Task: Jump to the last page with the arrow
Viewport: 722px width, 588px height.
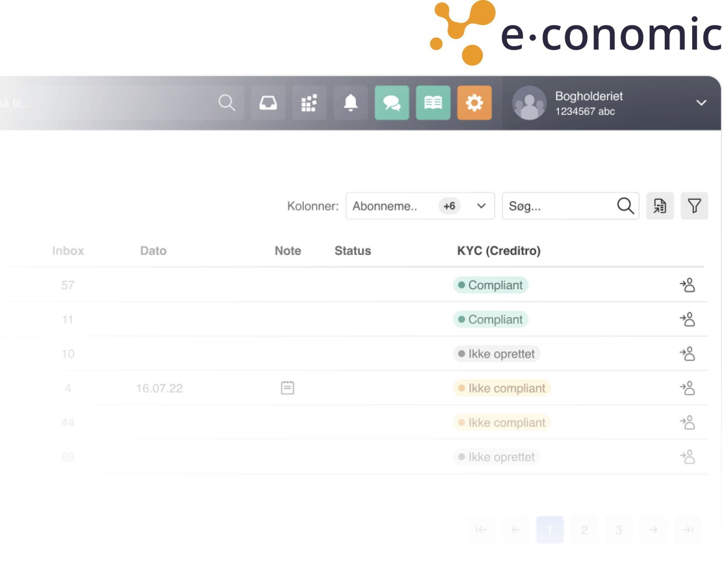Action: pyautogui.click(x=687, y=529)
